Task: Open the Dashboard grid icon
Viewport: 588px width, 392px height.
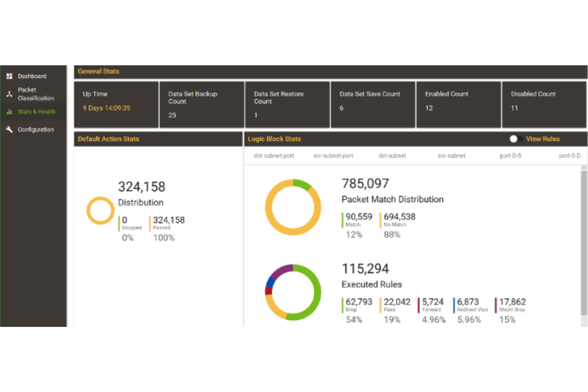Action: point(10,76)
